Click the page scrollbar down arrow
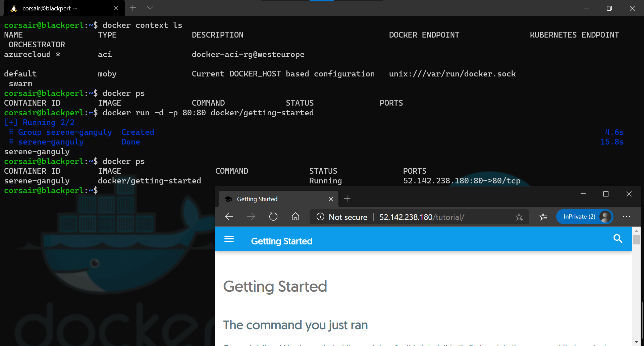 [636, 342]
